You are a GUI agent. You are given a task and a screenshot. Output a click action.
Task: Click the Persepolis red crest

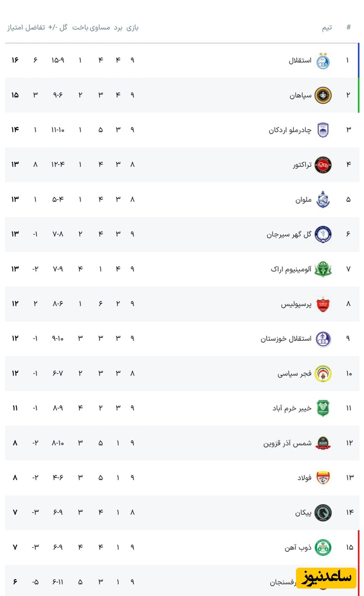(323, 304)
